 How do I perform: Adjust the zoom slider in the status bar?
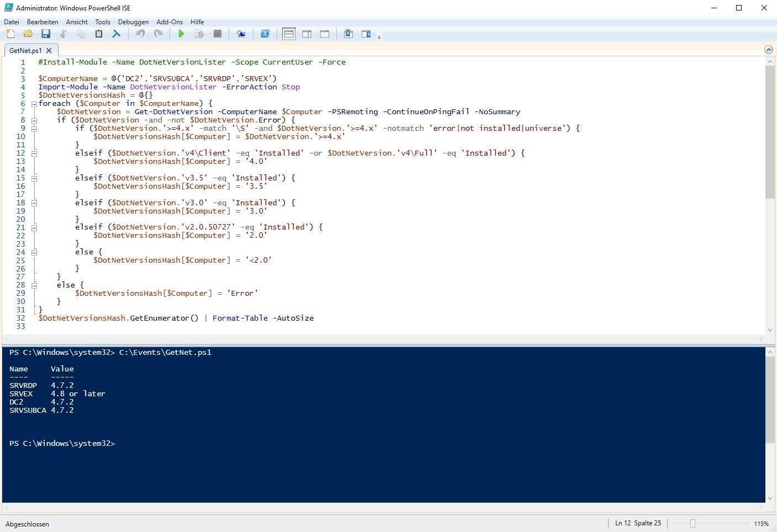tap(693, 524)
